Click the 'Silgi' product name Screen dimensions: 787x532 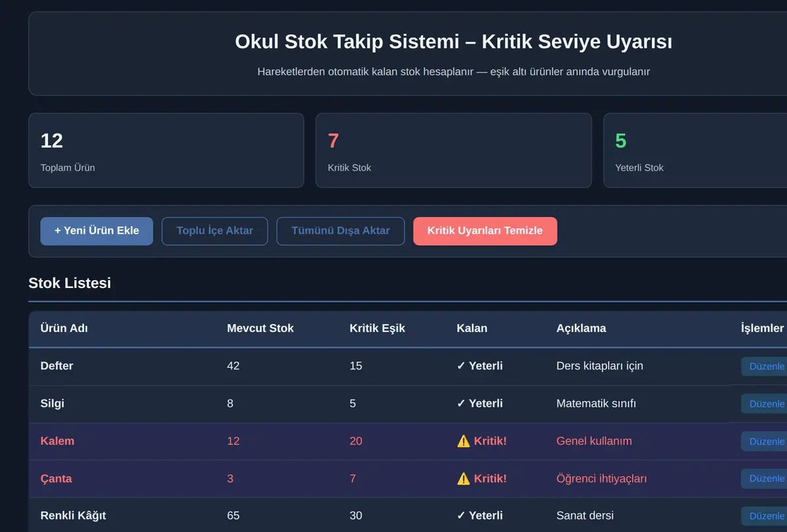(52, 403)
